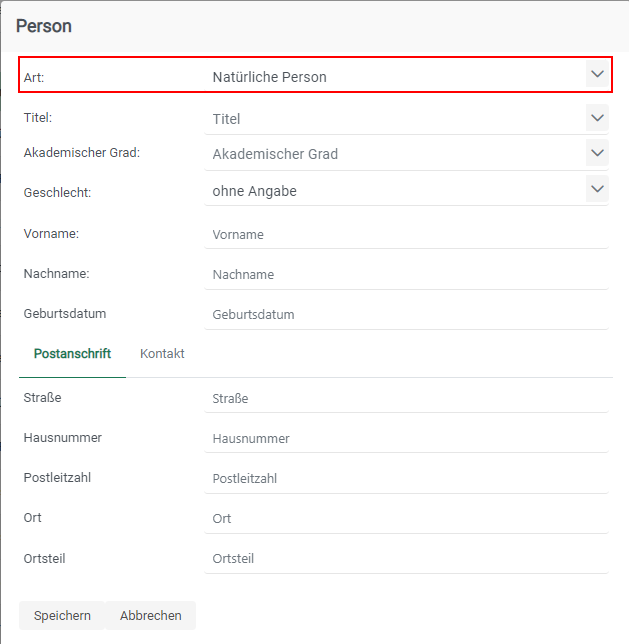Click into the Nachname text field
The height and width of the screenshot is (644, 629).
(405, 275)
